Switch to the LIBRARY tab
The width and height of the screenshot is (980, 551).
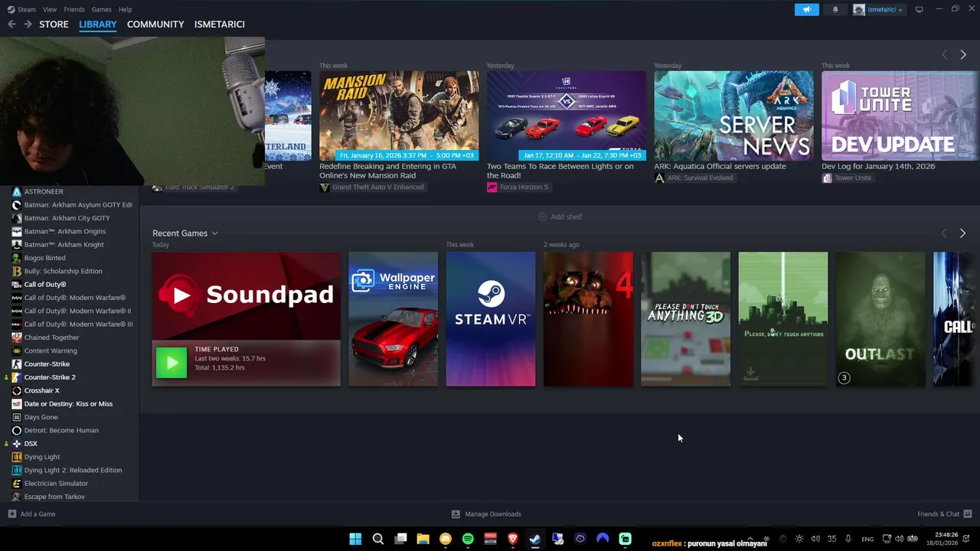[x=98, y=24]
